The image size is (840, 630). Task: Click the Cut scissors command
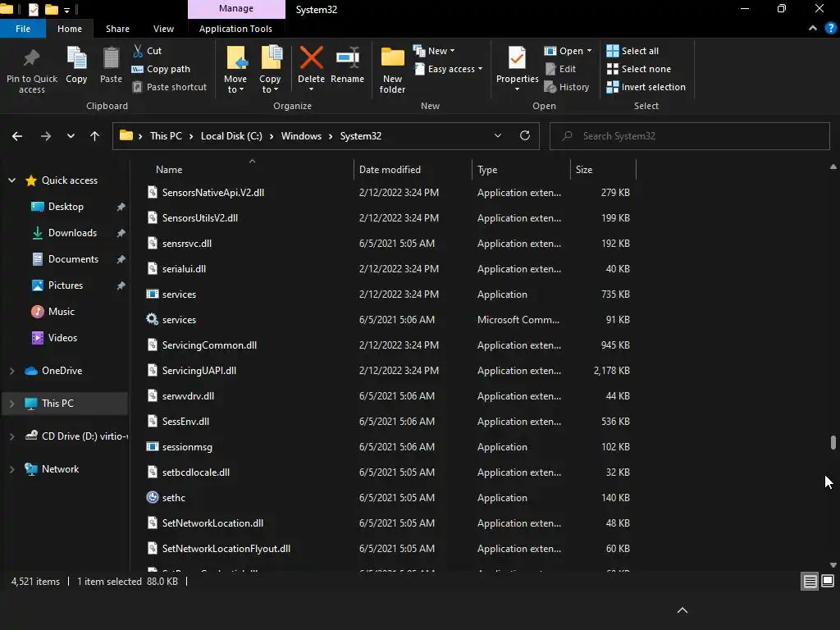click(x=147, y=51)
